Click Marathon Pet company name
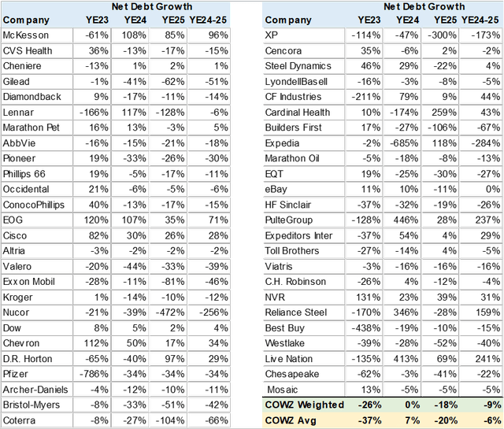The height and width of the screenshot is (429, 504). 31,128
